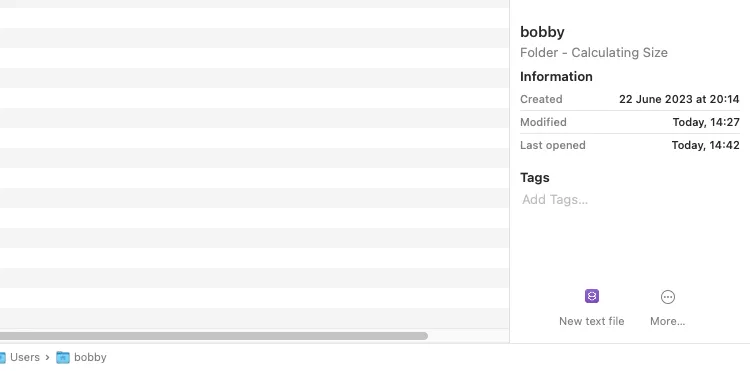750x371 pixels.
Task: Click the New text file label
Action: [592, 321]
